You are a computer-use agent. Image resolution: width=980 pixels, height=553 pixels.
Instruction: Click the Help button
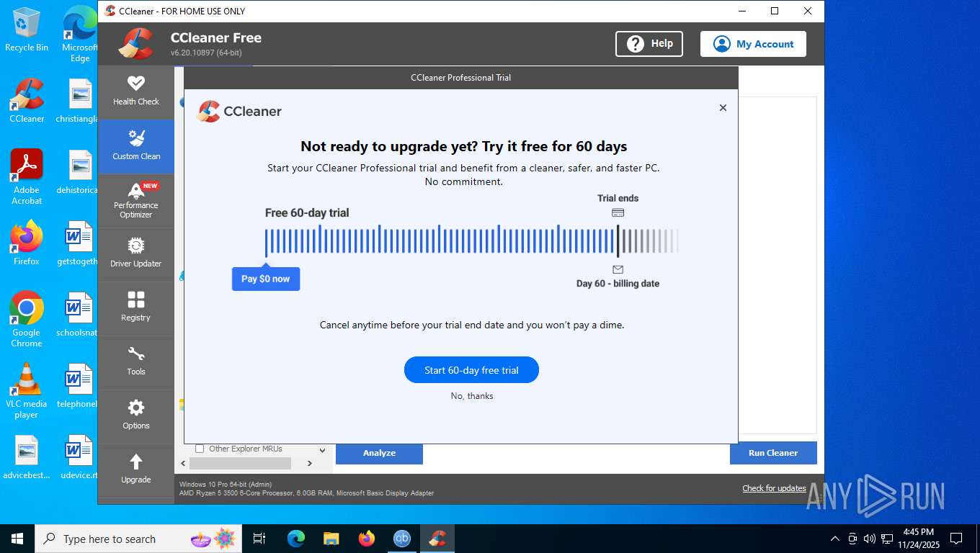tap(649, 44)
